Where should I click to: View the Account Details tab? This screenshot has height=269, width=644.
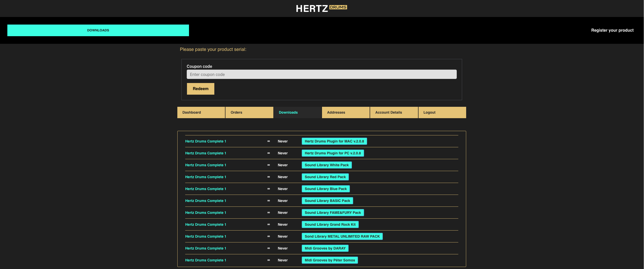[394, 112]
